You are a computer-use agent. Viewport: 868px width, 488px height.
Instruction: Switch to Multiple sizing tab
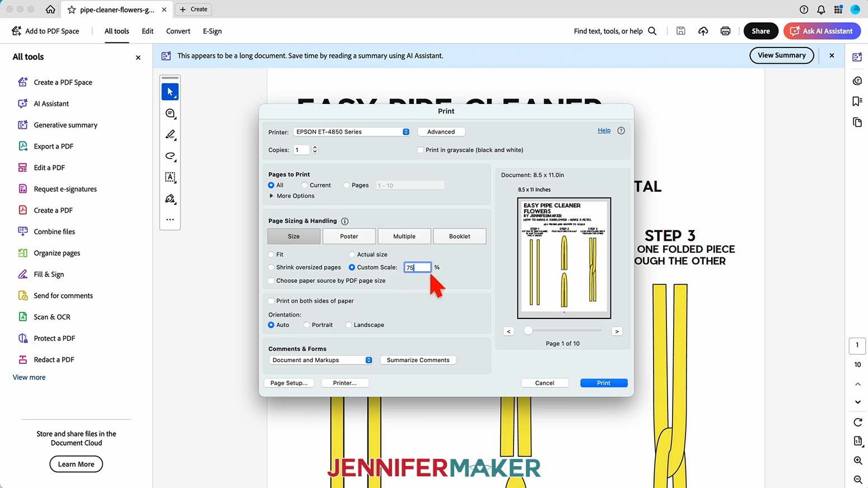tap(404, 236)
